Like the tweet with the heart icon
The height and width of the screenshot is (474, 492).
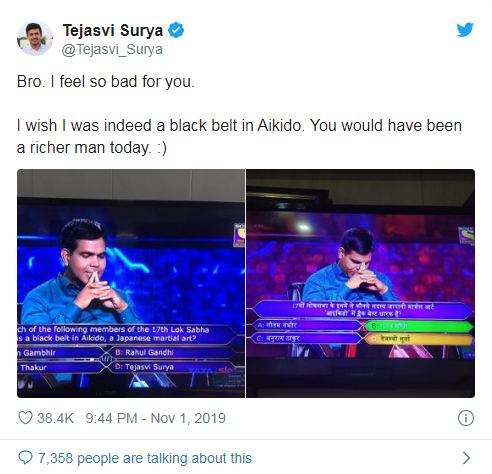point(25,418)
